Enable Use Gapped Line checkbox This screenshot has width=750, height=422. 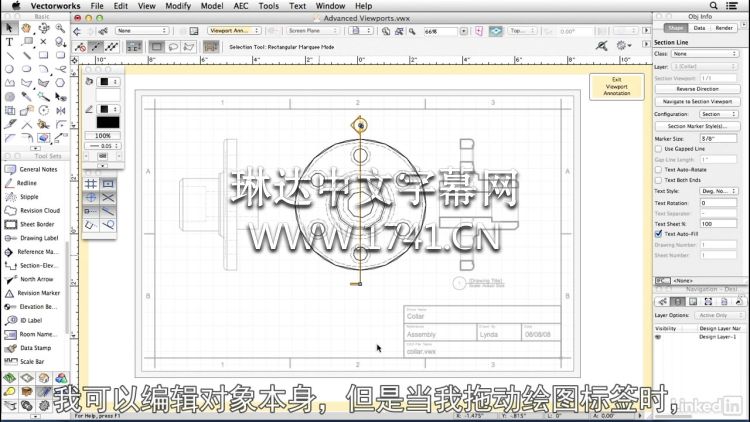[x=659, y=149]
